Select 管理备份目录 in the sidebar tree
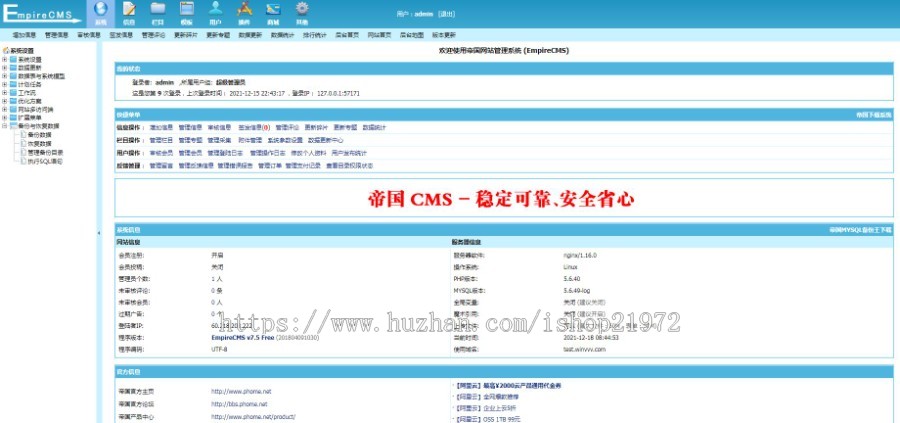The width and height of the screenshot is (900, 423). tap(45, 153)
